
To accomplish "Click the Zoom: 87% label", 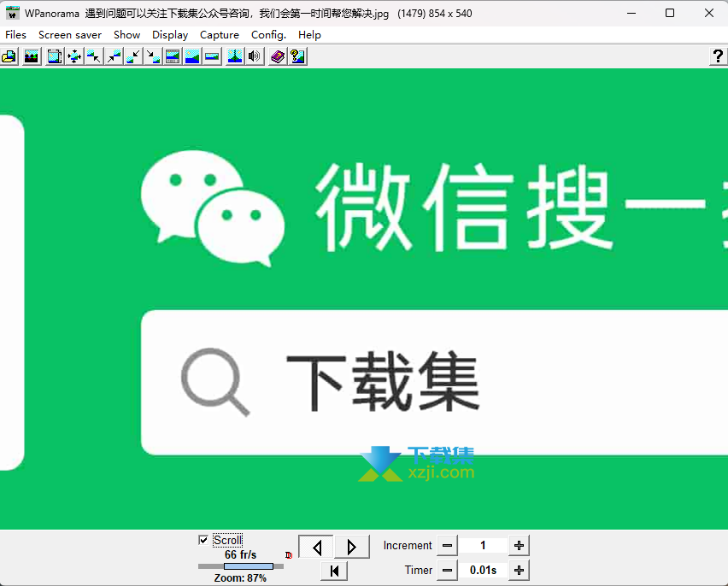I will [240, 578].
